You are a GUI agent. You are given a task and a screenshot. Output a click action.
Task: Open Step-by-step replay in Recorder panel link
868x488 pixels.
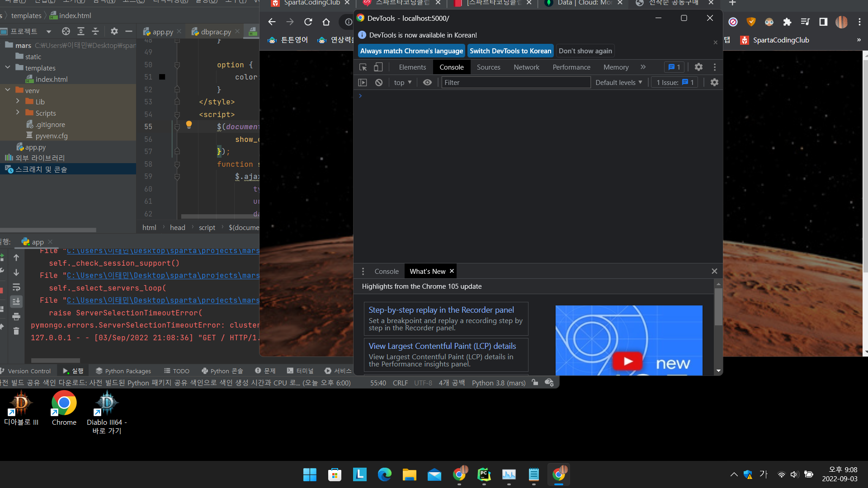point(441,310)
